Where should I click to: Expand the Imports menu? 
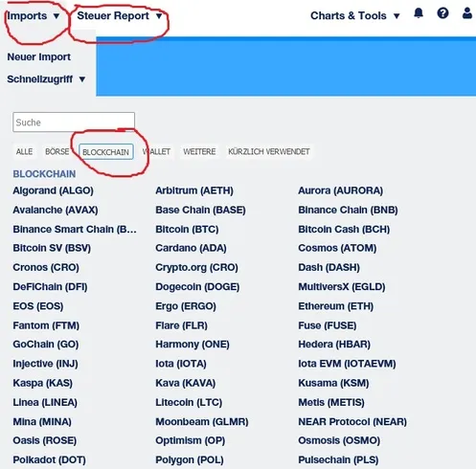(34, 15)
